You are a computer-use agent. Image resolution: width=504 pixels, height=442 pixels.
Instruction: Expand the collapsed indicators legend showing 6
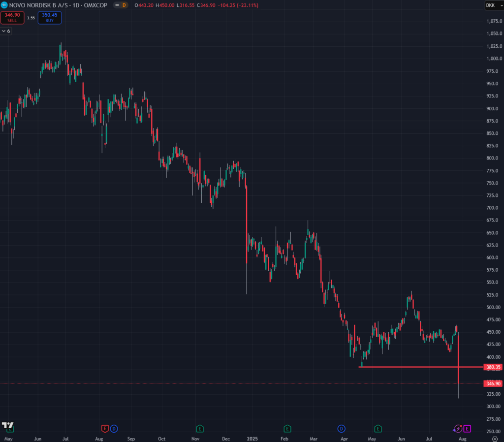pos(6,31)
